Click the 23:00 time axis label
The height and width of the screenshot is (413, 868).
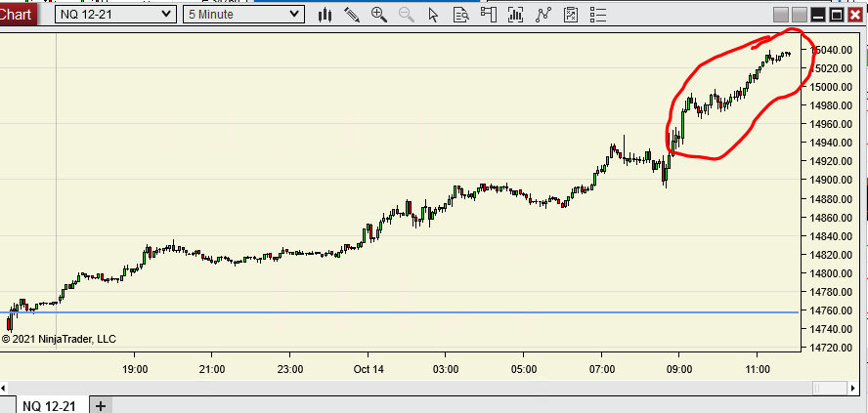(290, 369)
